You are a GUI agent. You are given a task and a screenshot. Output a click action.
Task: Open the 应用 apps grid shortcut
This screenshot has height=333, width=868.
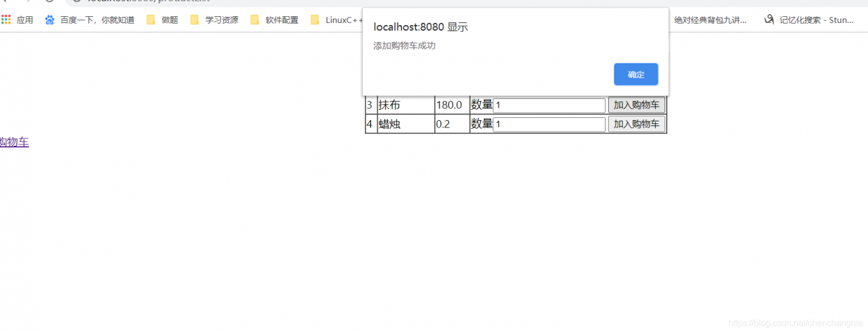(18, 20)
